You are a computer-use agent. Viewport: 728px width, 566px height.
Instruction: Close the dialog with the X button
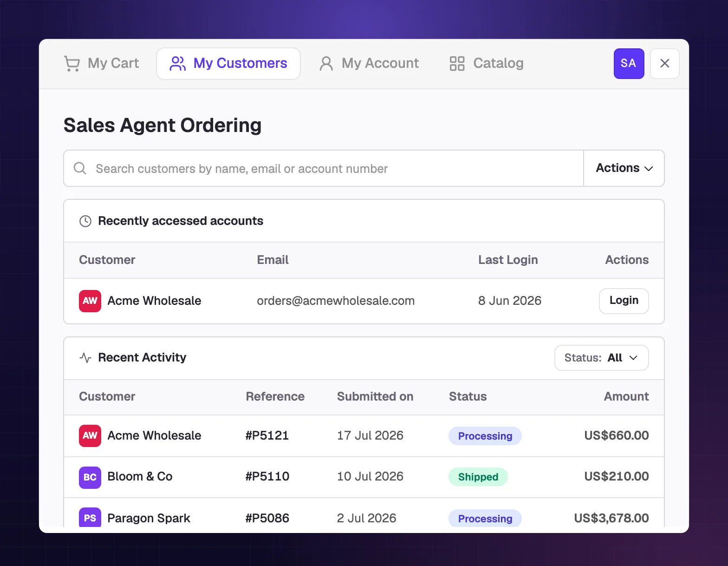click(664, 63)
